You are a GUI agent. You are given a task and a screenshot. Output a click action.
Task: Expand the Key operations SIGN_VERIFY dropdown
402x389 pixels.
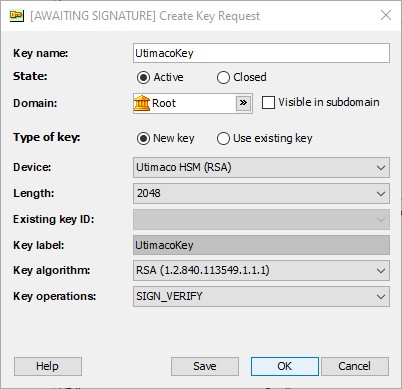(x=261, y=296)
